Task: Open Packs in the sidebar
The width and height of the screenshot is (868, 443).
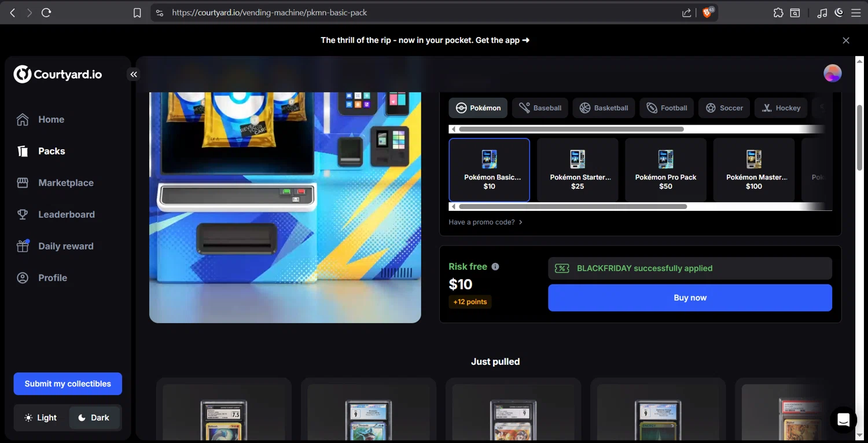Action: pos(52,151)
